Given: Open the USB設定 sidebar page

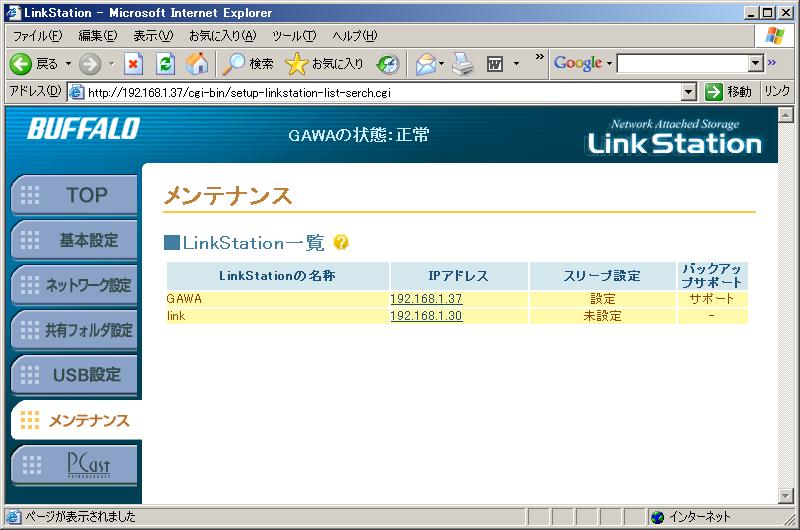Looking at the screenshot, I should [74, 375].
